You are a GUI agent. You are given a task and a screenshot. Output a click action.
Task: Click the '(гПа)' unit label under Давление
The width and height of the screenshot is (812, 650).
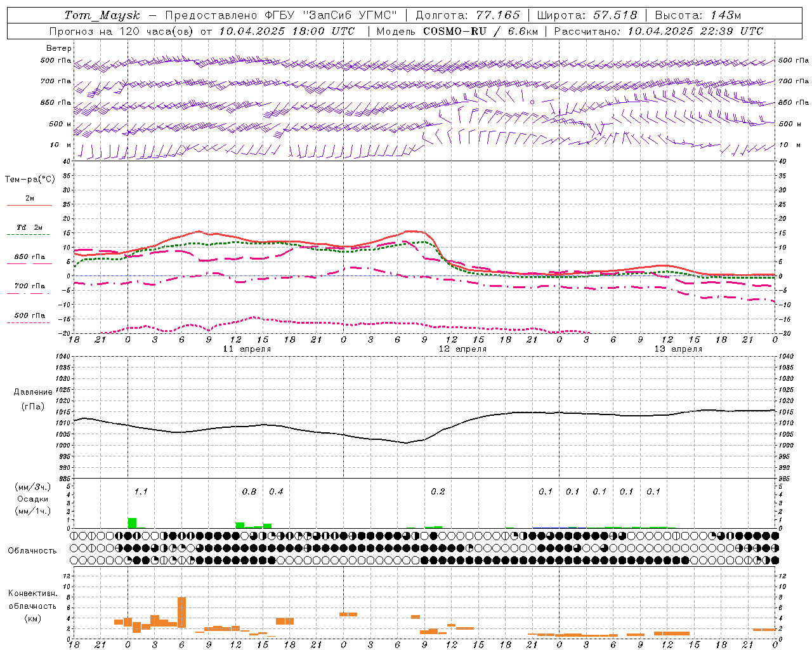[x=33, y=407]
